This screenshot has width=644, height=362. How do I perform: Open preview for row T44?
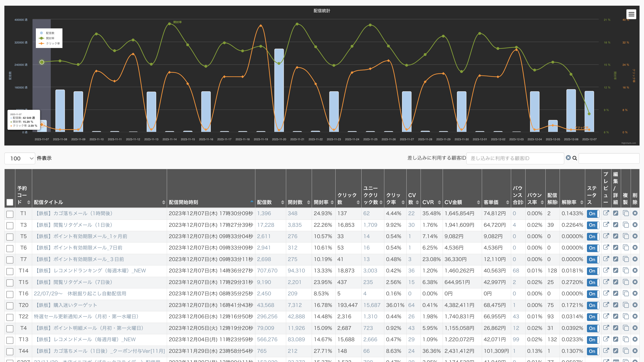606,350
